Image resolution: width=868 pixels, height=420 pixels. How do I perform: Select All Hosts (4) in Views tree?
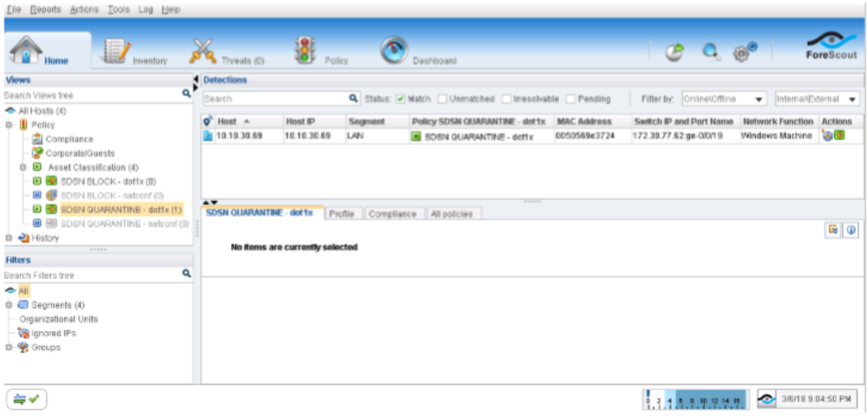43,111
